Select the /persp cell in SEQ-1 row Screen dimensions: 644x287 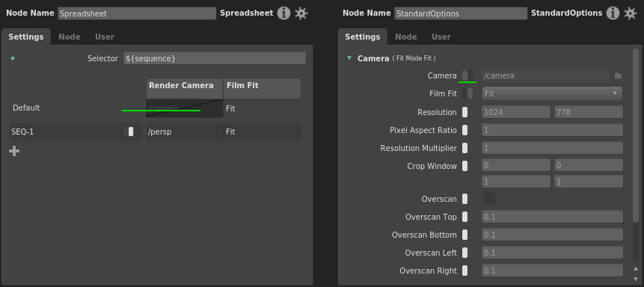[x=185, y=132]
